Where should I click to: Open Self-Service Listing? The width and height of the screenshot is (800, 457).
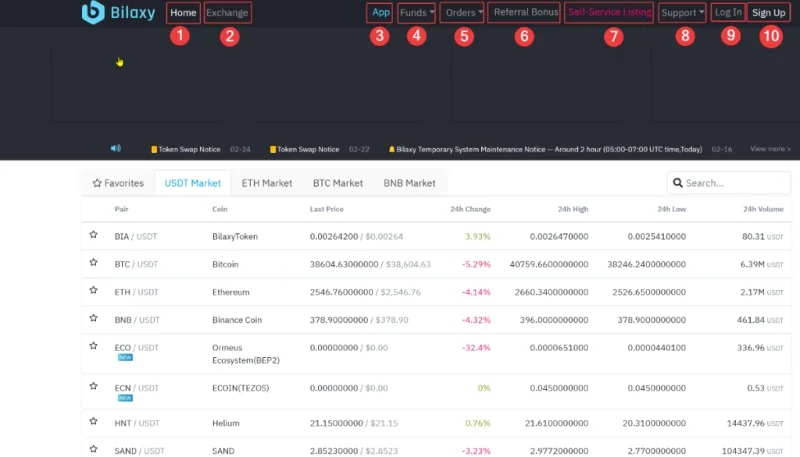tap(609, 12)
